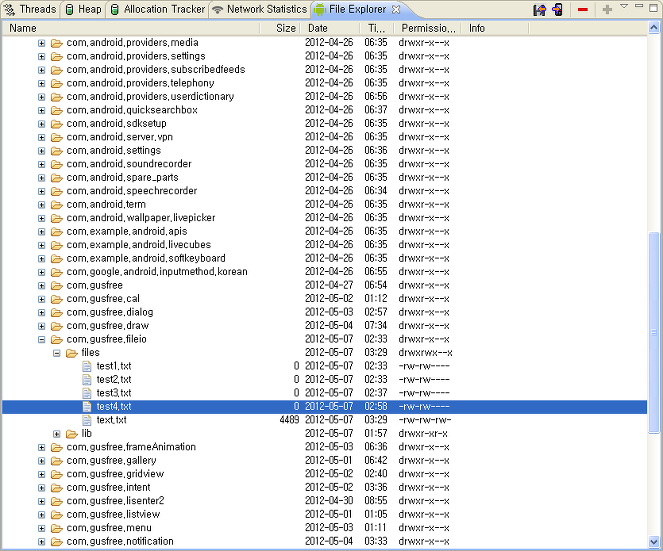Click com.gusfree.fileio folder icon
Image resolution: width=663 pixels, height=551 pixels.
coord(57,340)
